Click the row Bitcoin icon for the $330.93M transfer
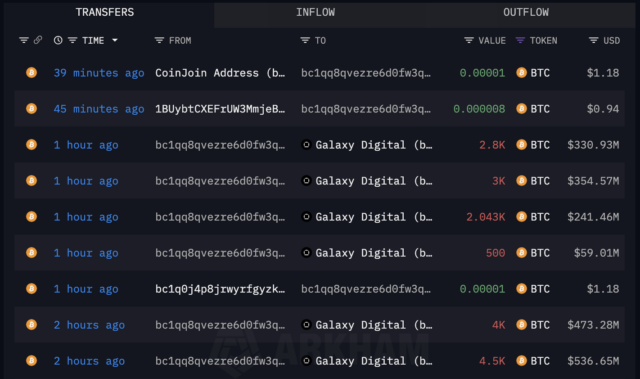This screenshot has height=379, width=640. point(31,144)
